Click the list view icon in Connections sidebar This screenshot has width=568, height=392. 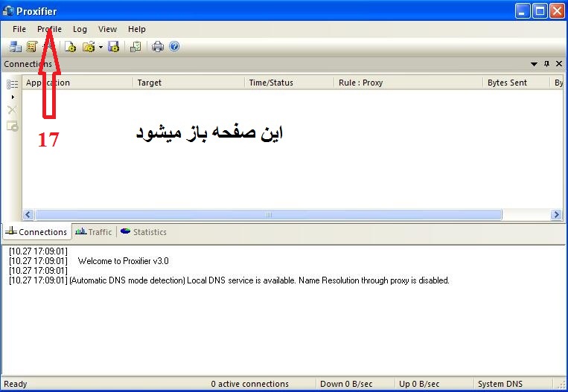(x=13, y=84)
